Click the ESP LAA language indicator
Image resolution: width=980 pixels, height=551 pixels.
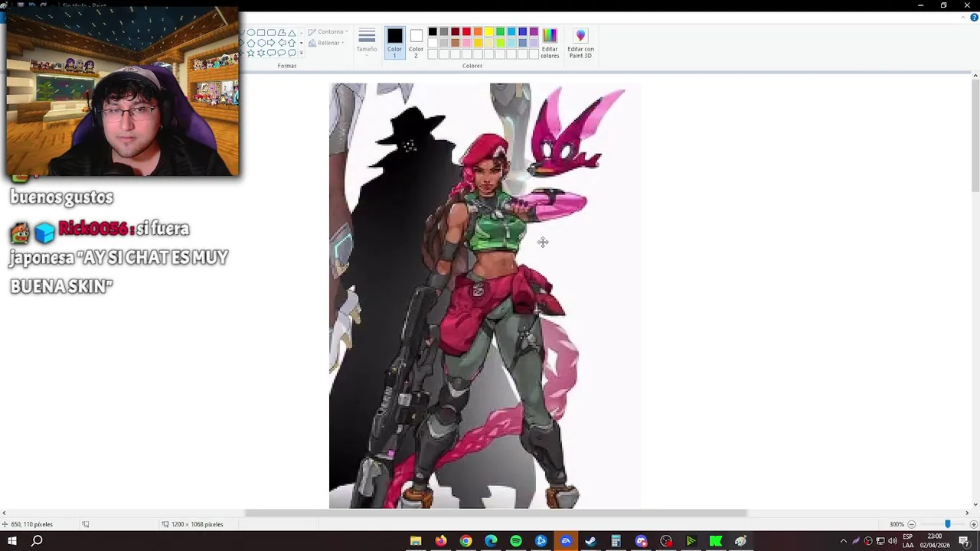click(x=907, y=541)
